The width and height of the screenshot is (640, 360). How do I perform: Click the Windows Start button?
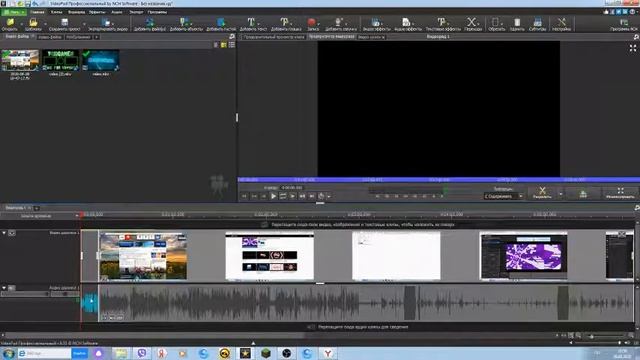tap(8, 353)
